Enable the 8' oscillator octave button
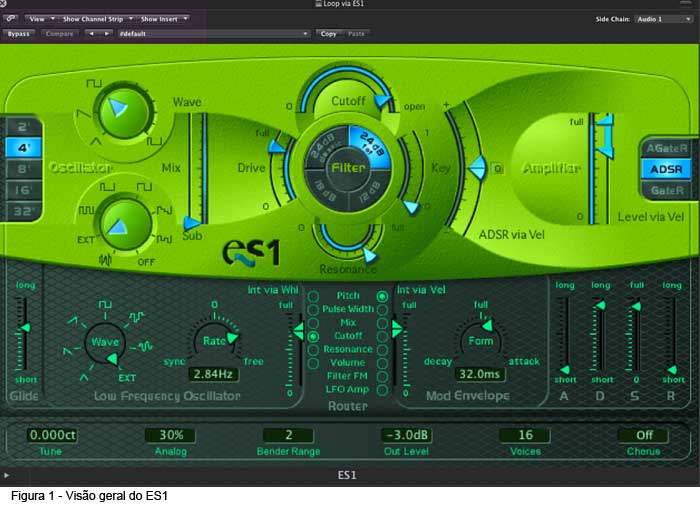 coord(21,168)
